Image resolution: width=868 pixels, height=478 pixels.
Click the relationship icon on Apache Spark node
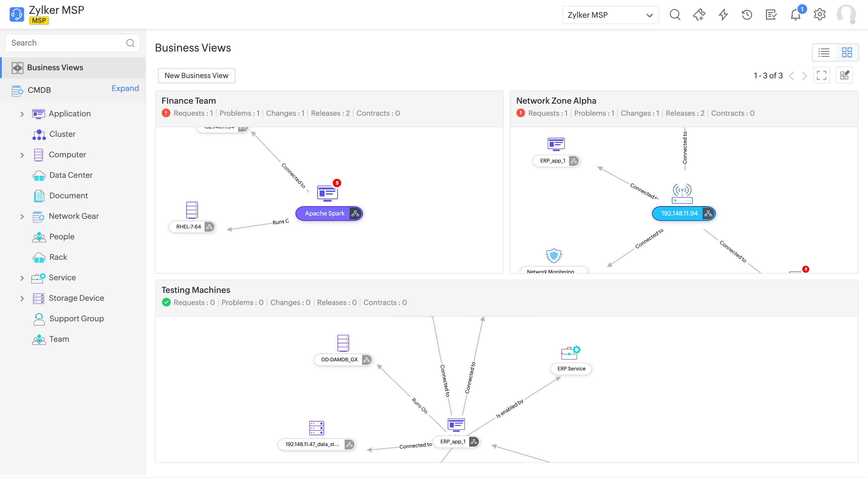[x=355, y=214]
